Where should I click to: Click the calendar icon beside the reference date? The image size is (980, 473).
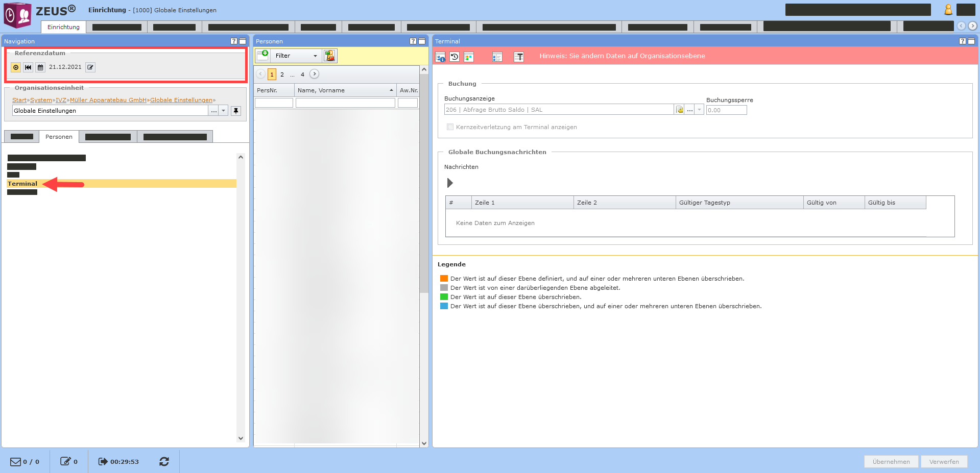(x=40, y=67)
